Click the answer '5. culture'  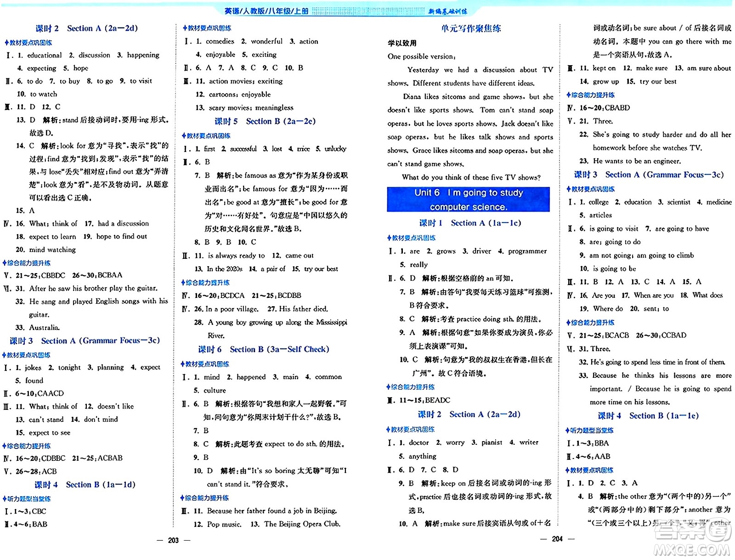click(209, 391)
